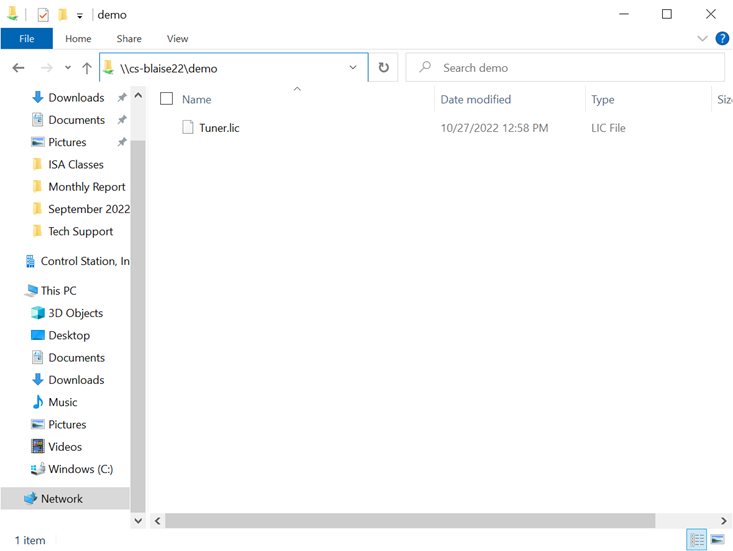Go up one folder level

[x=87, y=68]
